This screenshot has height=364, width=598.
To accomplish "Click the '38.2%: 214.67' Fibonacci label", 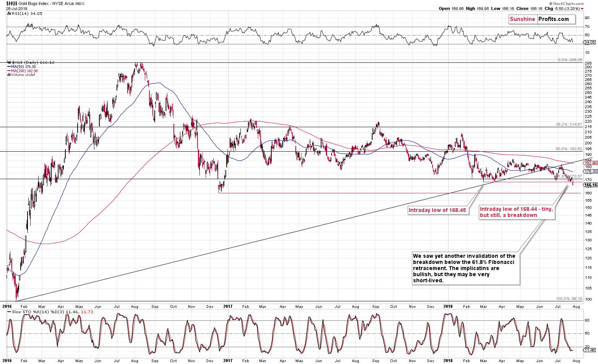I will coord(569,125).
